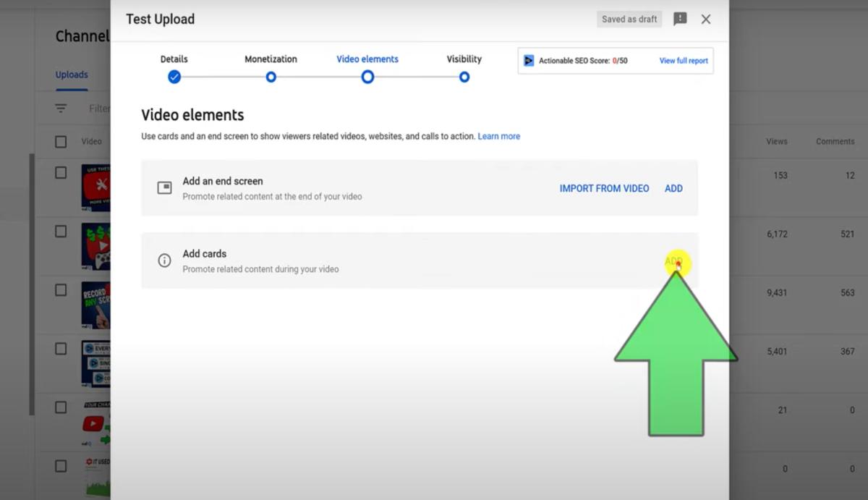This screenshot has width=868, height=500.
Task: Click the info icon beside Add cards
Action: [x=164, y=260]
